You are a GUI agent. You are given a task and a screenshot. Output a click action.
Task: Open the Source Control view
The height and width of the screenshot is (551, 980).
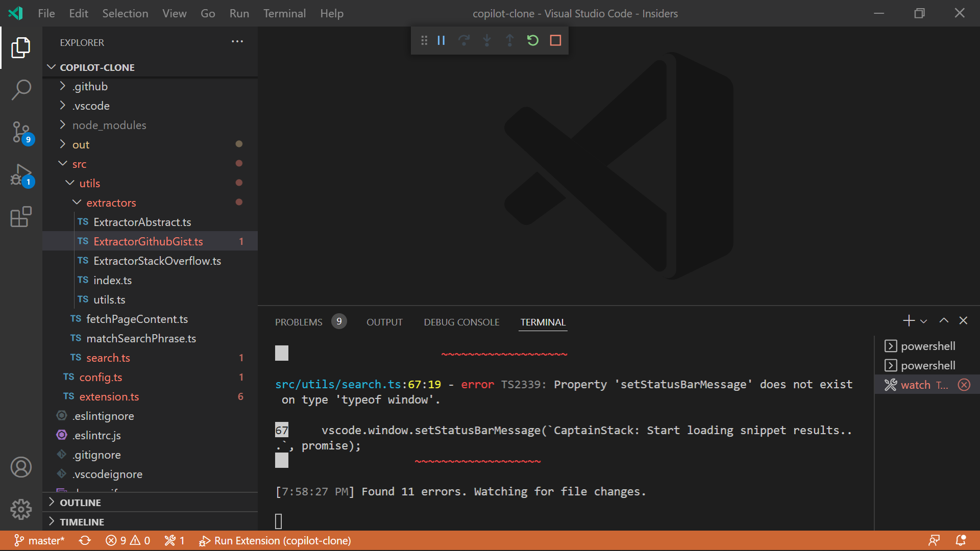click(21, 133)
